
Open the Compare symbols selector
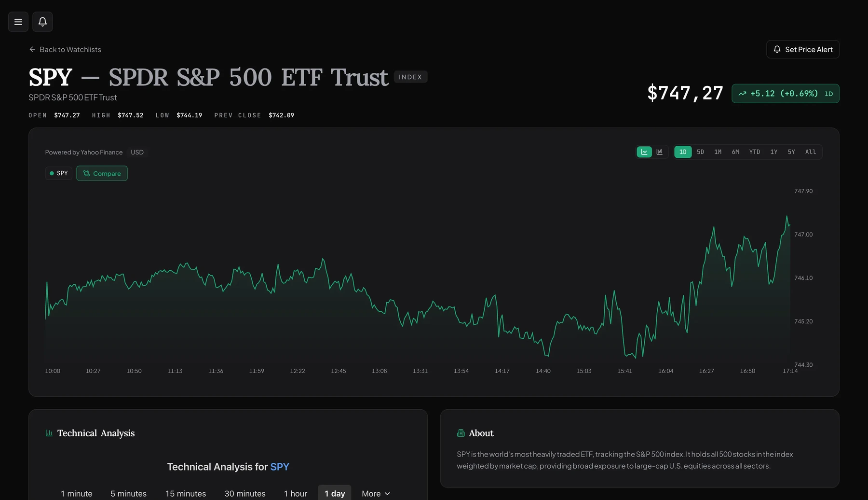[102, 173]
